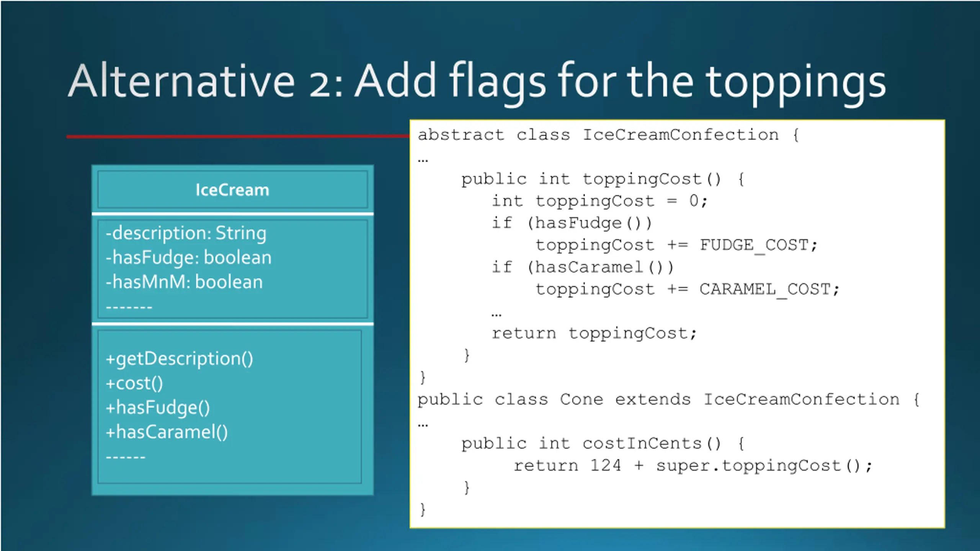Click the 'return 124 + super.toppingCost();' line

pyautogui.click(x=693, y=466)
